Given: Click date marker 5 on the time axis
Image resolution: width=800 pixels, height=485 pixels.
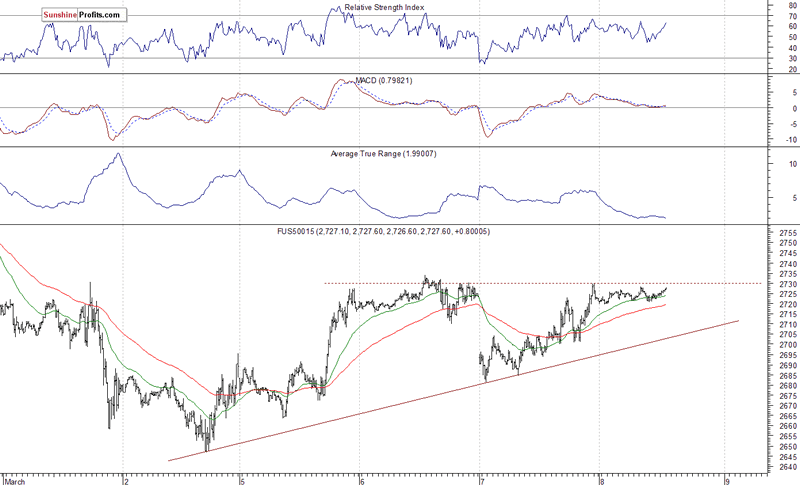Looking at the screenshot, I should pyautogui.click(x=242, y=481).
